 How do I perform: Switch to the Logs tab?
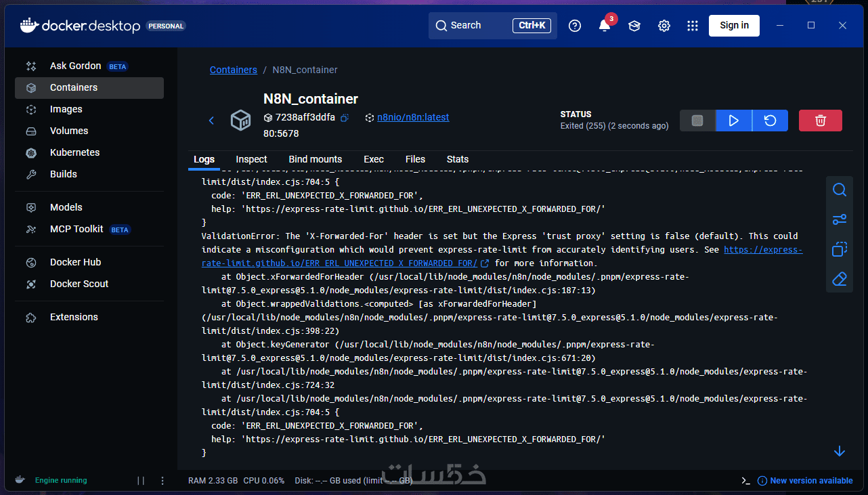point(204,159)
